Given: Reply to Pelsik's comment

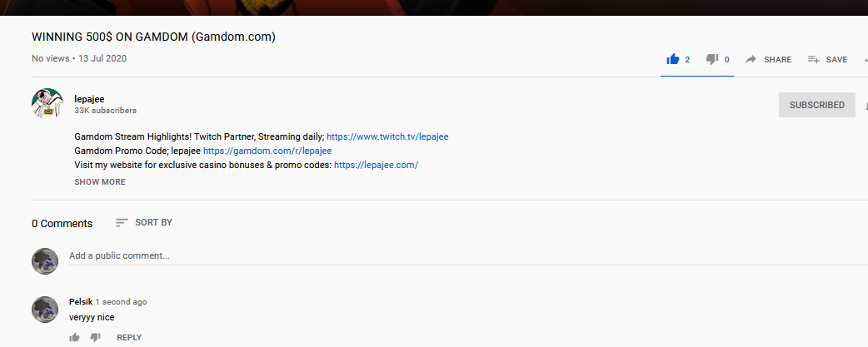Looking at the screenshot, I should [x=129, y=337].
